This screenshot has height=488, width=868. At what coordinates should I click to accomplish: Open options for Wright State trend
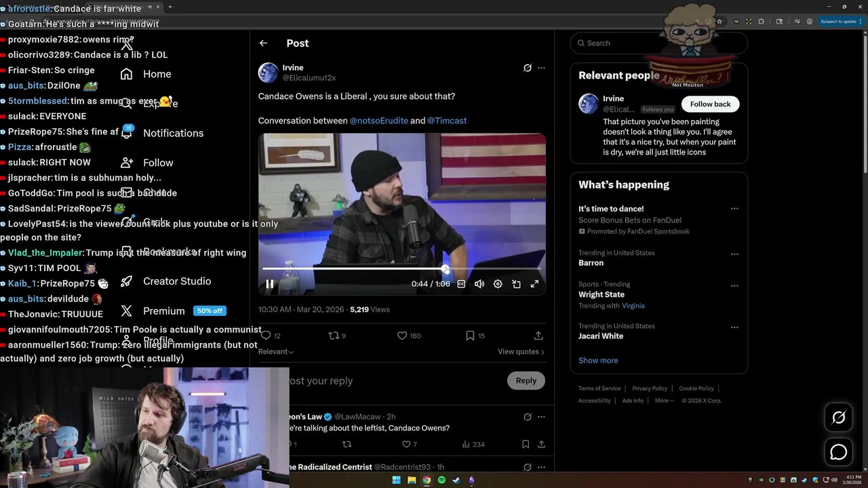point(734,286)
